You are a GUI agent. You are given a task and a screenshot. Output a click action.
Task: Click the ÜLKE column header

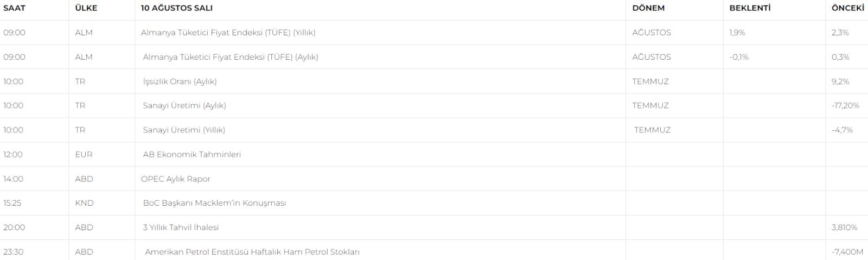point(86,8)
